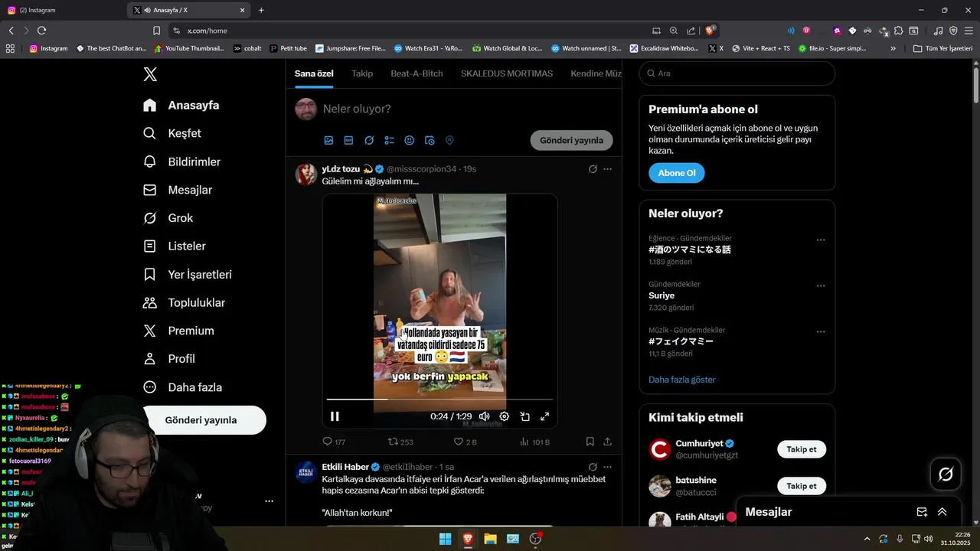Switch to SKALEDUS MORTIMAS tab
Screen dimensions: 980x551
(x=507, y=73)
